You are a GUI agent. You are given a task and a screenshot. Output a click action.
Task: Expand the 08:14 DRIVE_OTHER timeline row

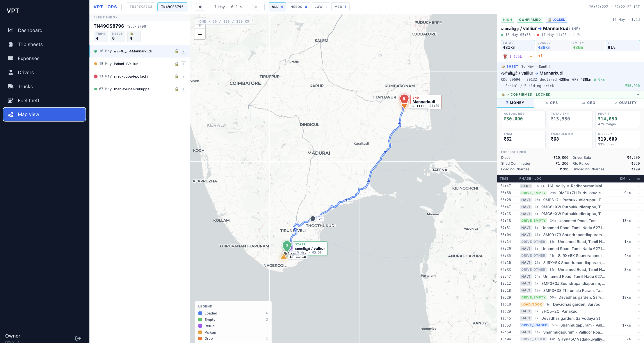pos(570,242)
